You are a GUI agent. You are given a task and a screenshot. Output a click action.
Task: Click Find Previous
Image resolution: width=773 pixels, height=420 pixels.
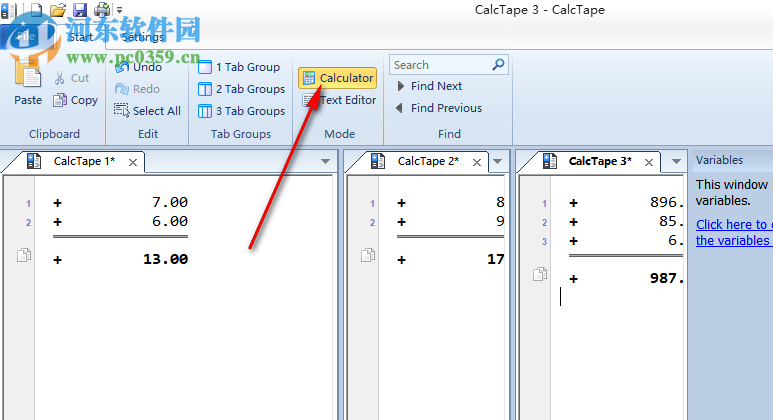(439, 108)
